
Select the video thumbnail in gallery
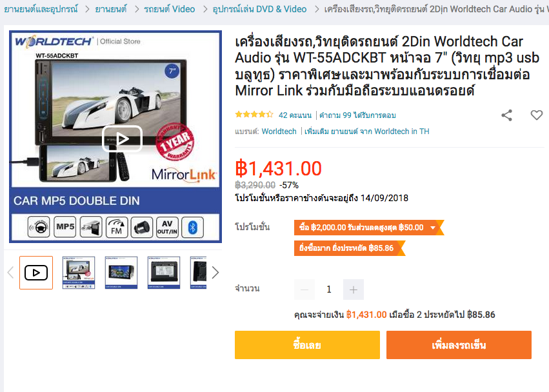tap(36, 273)
